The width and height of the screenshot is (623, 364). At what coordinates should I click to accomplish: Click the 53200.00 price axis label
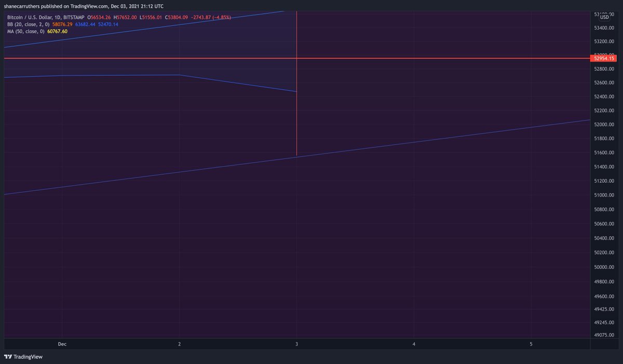(604, 41)
